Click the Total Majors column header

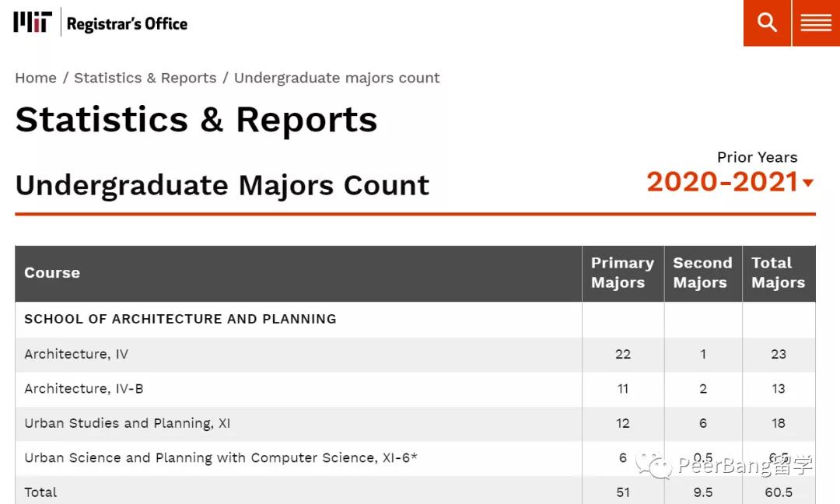tap(778, 273)
